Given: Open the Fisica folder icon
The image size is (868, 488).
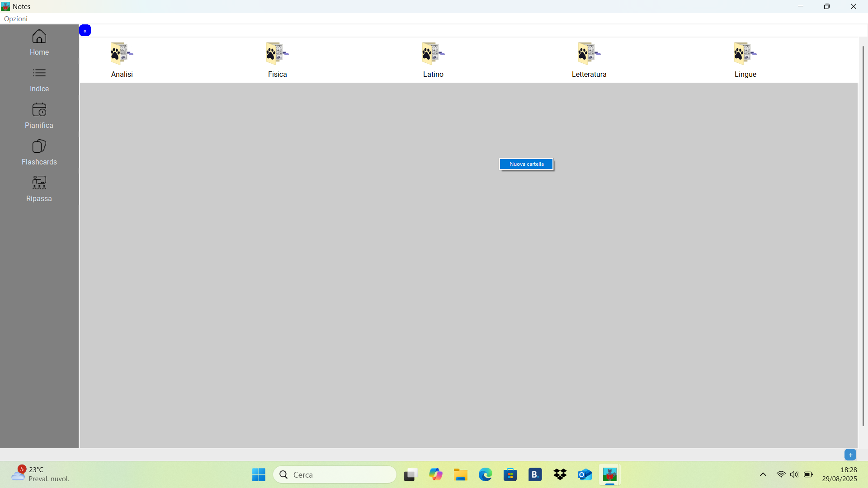Looking at the screenshot, I should 277,54.
